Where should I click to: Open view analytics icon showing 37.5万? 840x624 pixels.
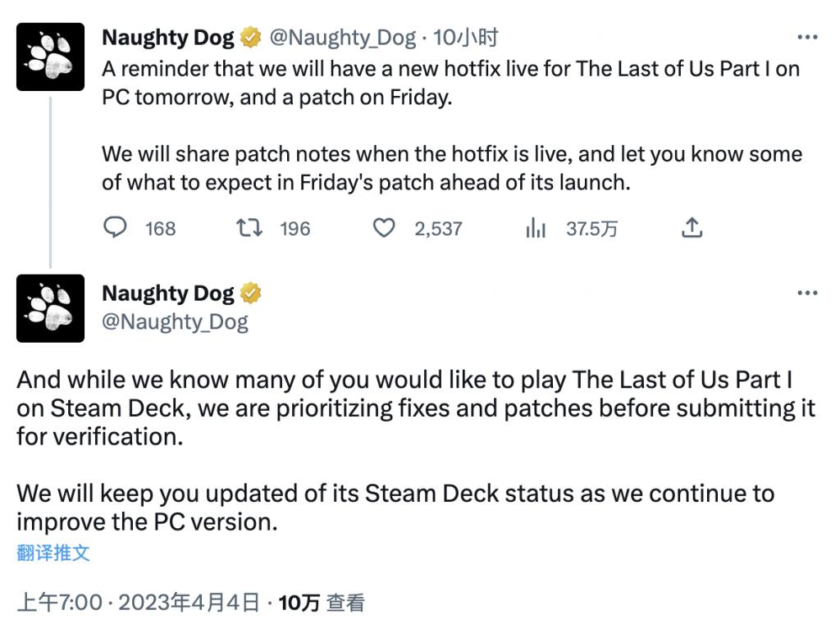pyautogui.click(x=536, y=228)
